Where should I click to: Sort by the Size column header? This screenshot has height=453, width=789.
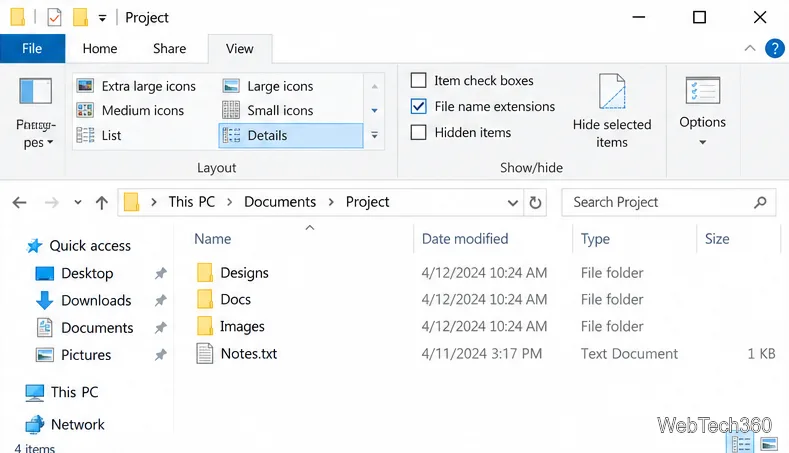tap(717, 239)
